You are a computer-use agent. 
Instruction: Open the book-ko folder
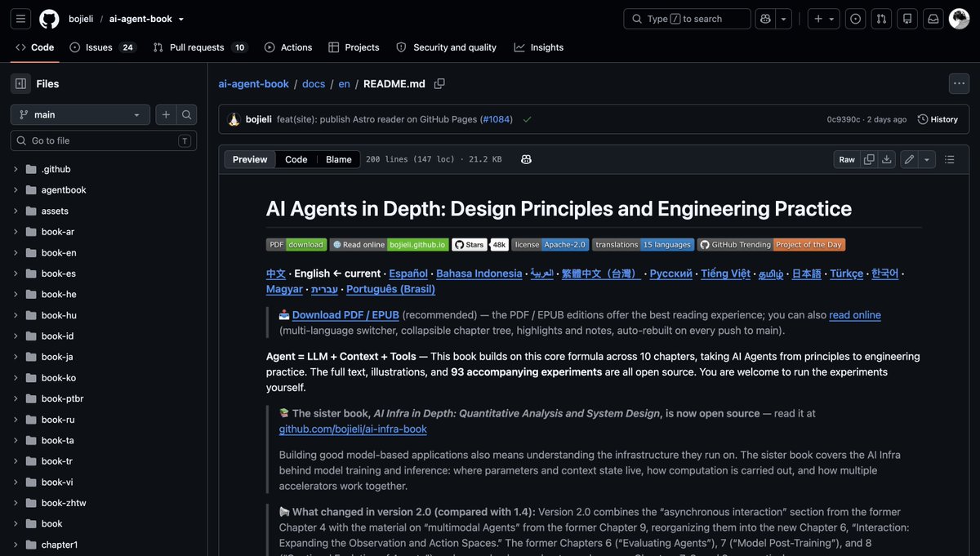(59, 378)
